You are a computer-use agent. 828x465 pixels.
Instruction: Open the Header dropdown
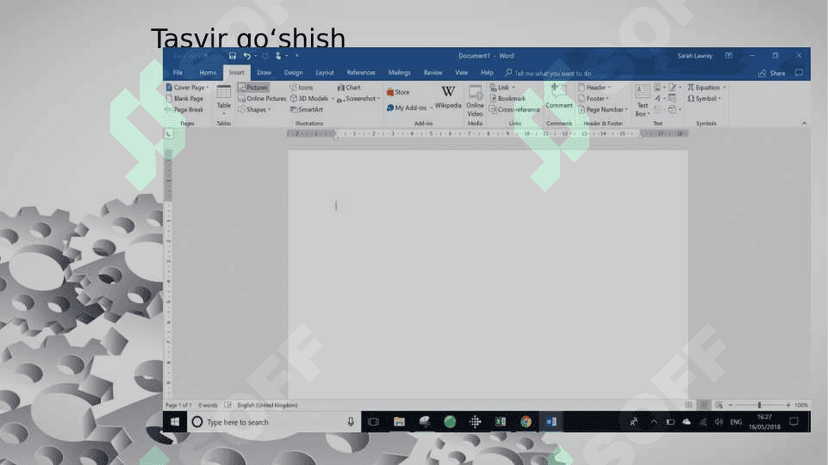[596, 88]
